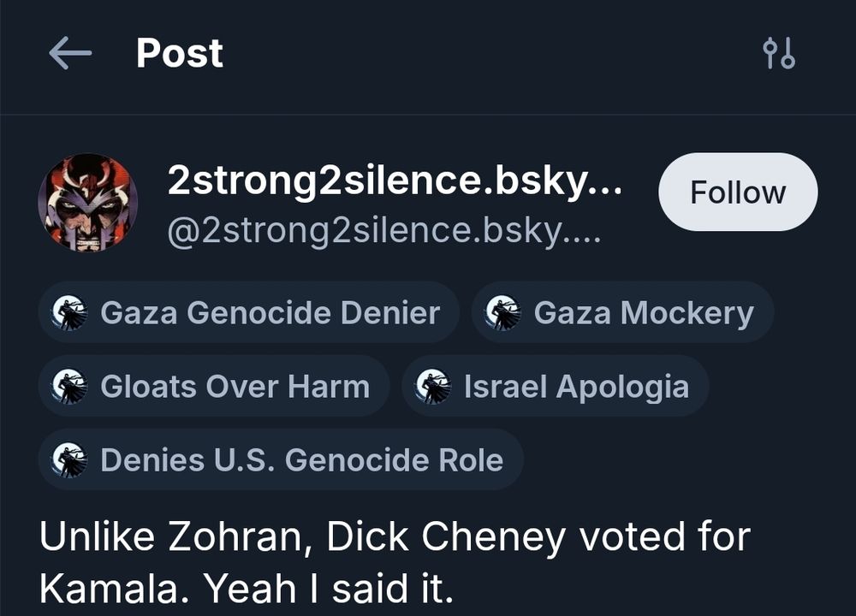Open the 2strong2silence display name profile
The image size is (856, 616).
pyautogui.click(x=395, y=181)
